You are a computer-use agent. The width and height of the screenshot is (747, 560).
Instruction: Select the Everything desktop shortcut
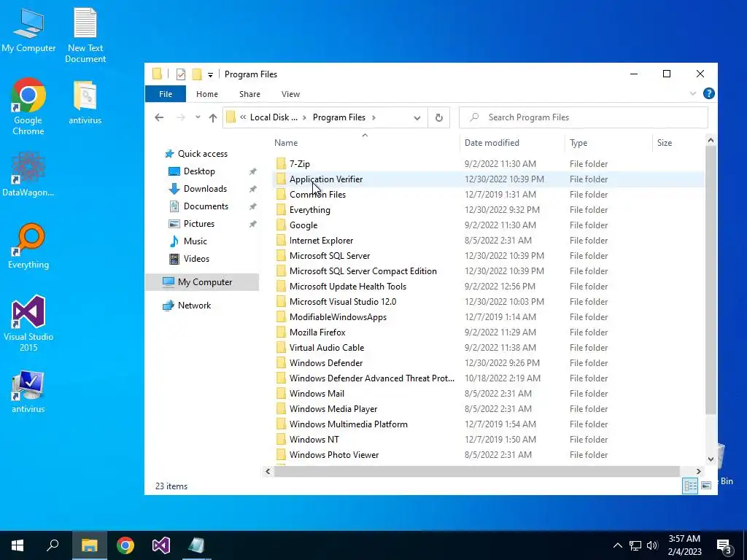click(x=28, y=246)
